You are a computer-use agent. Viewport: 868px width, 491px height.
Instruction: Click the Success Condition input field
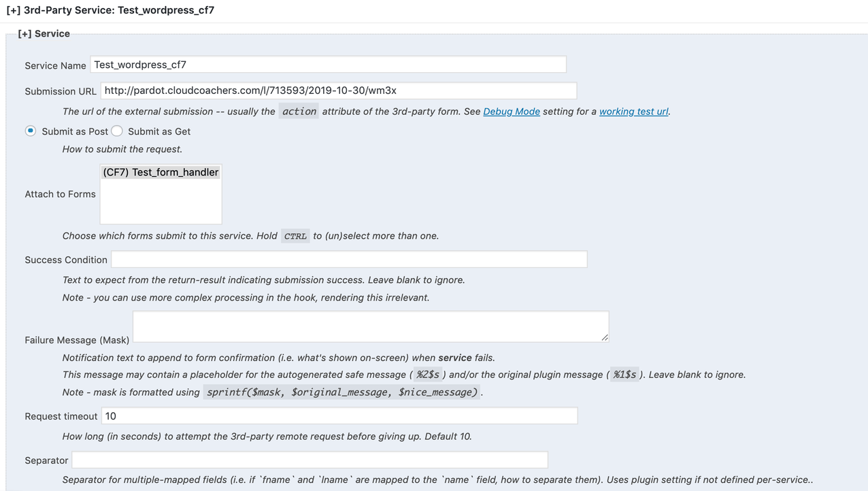click(349, 259)
